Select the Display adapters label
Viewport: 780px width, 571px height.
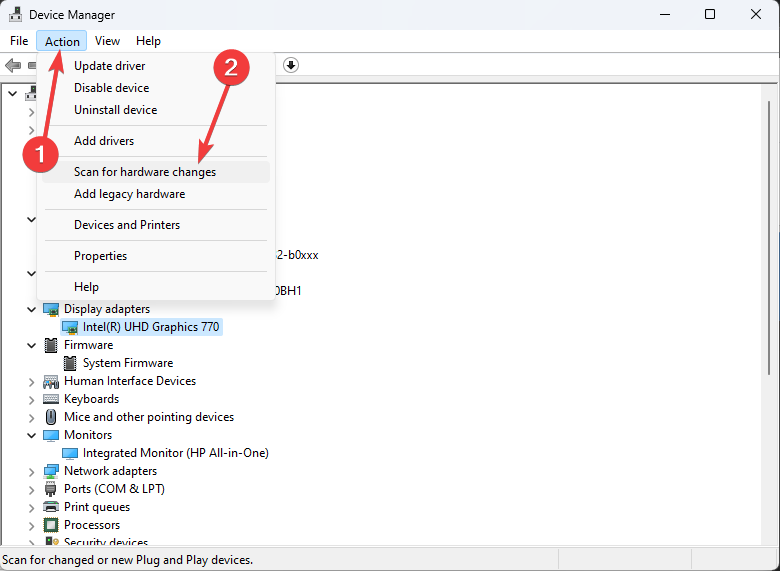107,309
